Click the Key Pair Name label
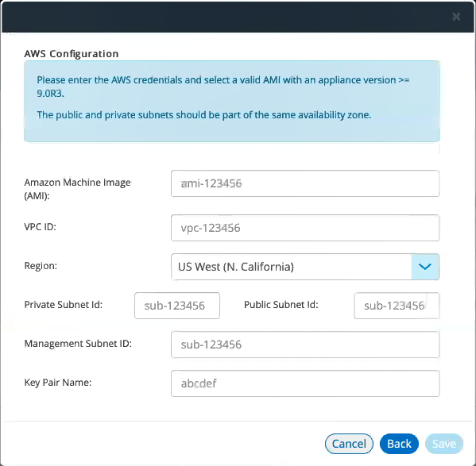Viewport: 476px width, 466px height. pos(58,383)
